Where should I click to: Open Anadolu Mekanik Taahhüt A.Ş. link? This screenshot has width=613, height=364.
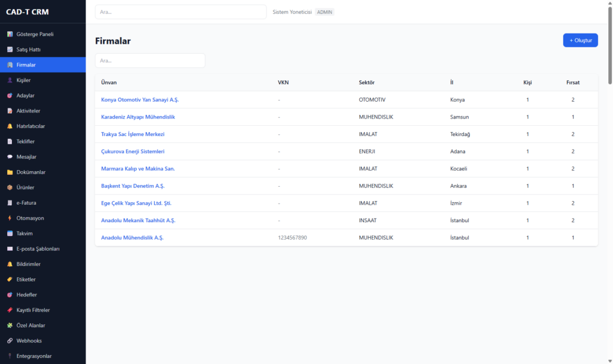coord(138,220)
